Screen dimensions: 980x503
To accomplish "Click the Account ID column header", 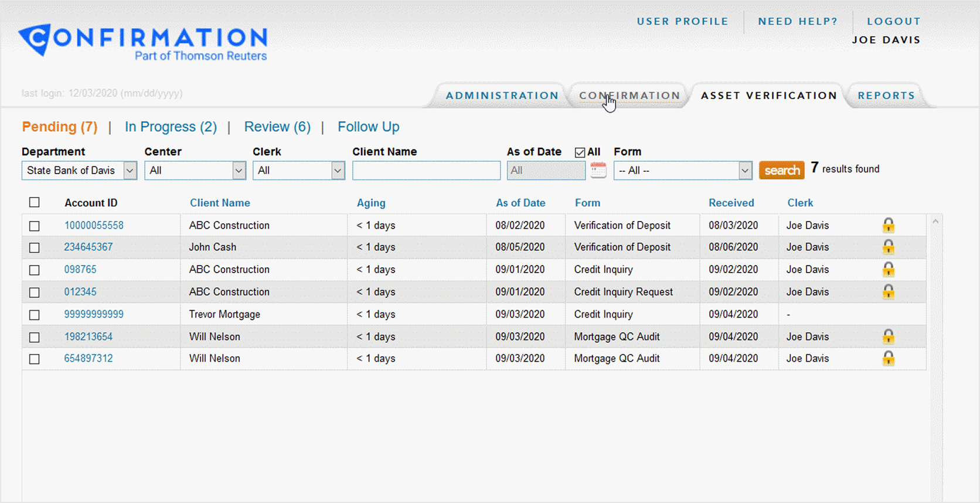I will click(91, 203).
